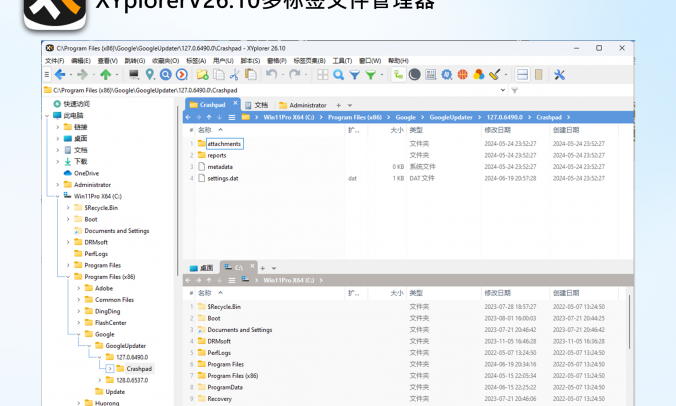Select ProgramData folder in lower pane
Screen dimensions: 676x406
click(x=225, y=387)
